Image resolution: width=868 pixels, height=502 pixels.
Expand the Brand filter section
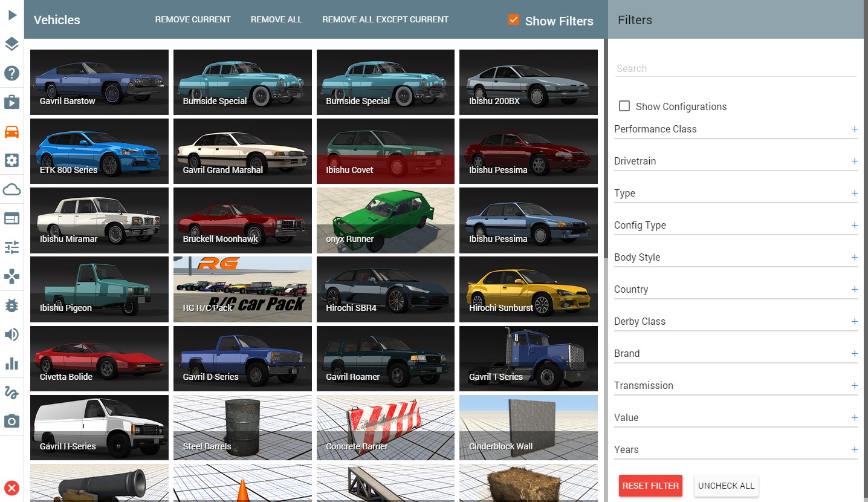pyautogui.click(x=736, y=353)
